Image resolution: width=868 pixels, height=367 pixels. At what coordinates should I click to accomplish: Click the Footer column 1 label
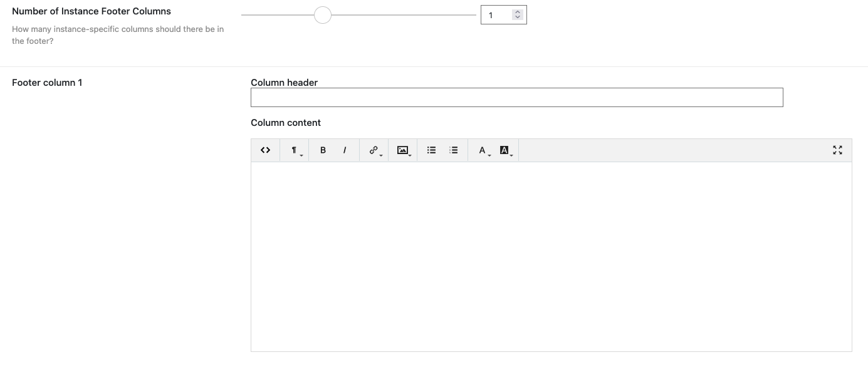[46, 82]
